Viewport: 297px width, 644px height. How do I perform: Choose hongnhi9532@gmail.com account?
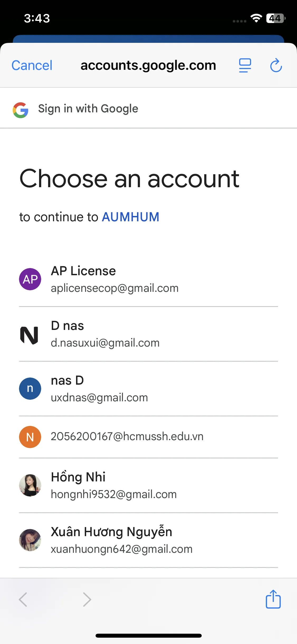(148, 485)
